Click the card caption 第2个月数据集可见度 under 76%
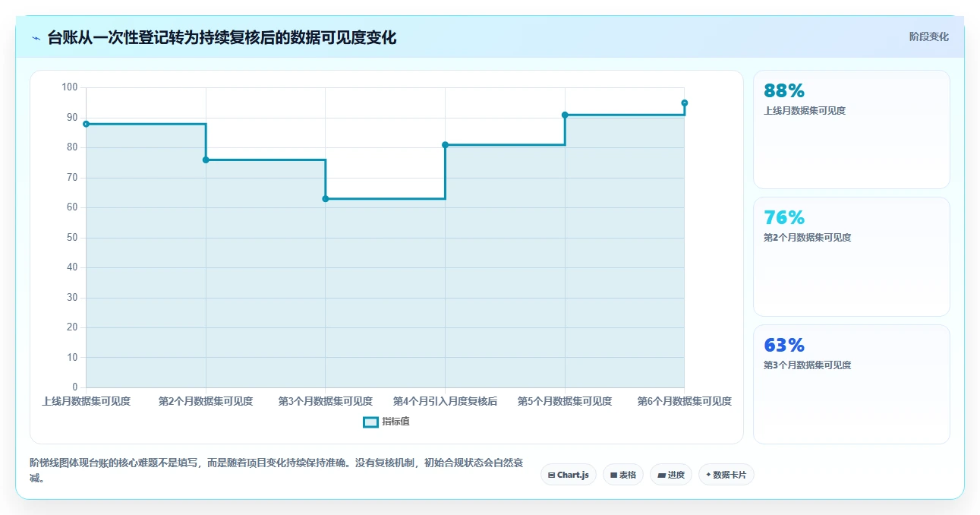The width and height of the screenshot is (980, 515). 808,238
